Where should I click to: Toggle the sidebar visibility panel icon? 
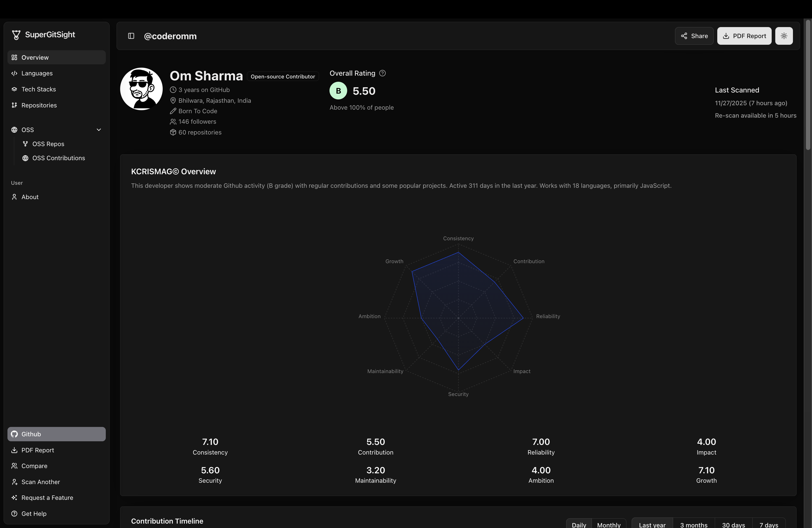point(131,36)
